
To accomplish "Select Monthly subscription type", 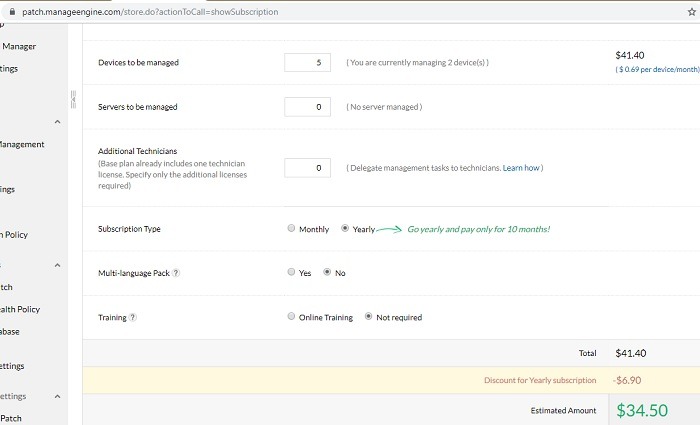I will point(291,228).
